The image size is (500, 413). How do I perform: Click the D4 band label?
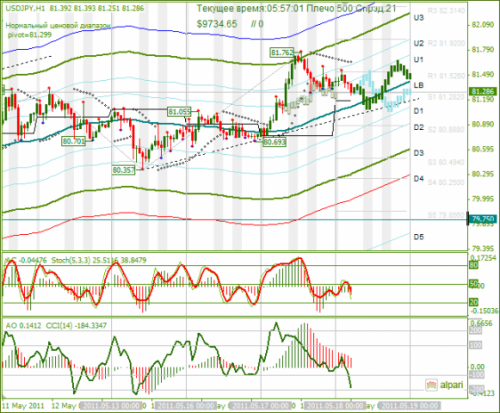[419, 179]
